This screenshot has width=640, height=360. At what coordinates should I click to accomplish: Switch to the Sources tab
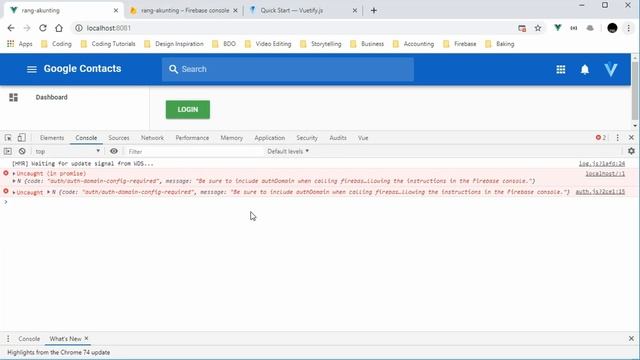tap(119, 138)
